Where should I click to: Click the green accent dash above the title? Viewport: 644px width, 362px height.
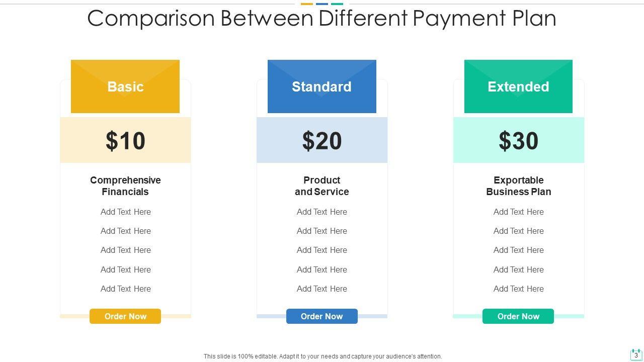point(337,4)
